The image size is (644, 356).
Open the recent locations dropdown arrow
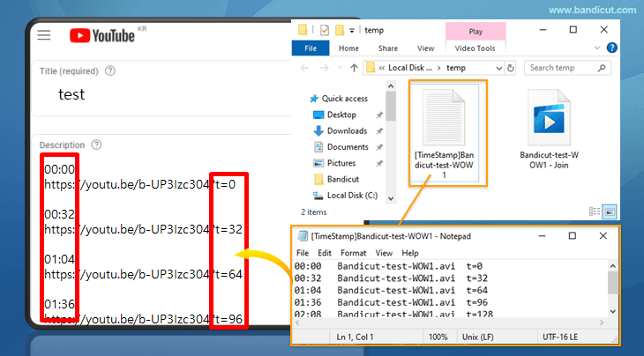tap(340, 68)
